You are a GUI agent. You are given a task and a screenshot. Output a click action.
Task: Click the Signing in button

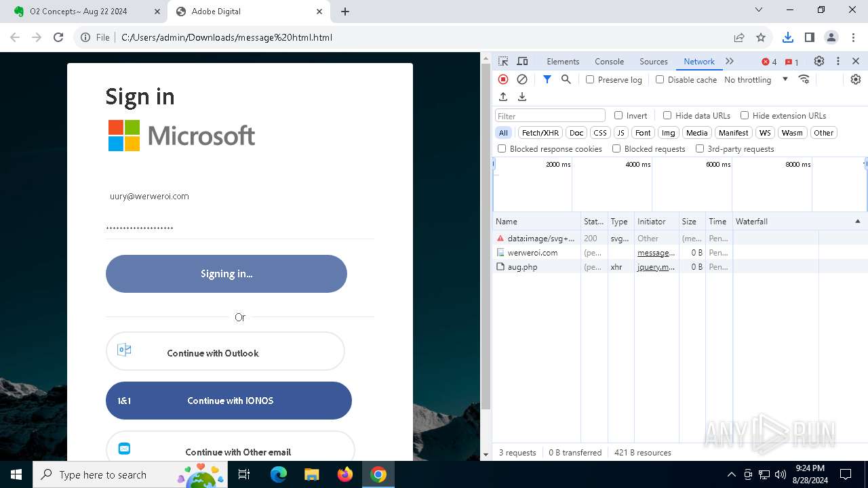click(226, 274)
